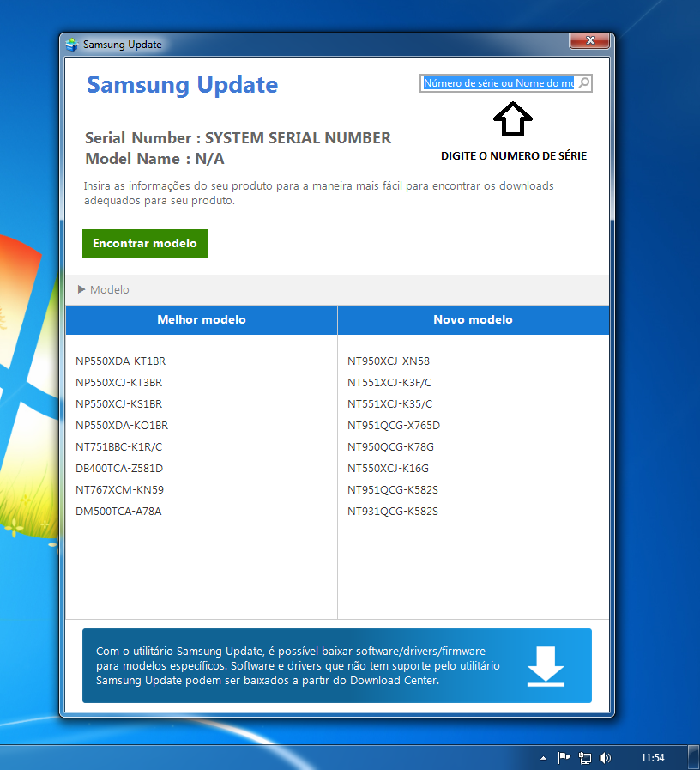The image size is (700, 770).
Task: Click the Model Name : N/A text
Action: [154, 159]
